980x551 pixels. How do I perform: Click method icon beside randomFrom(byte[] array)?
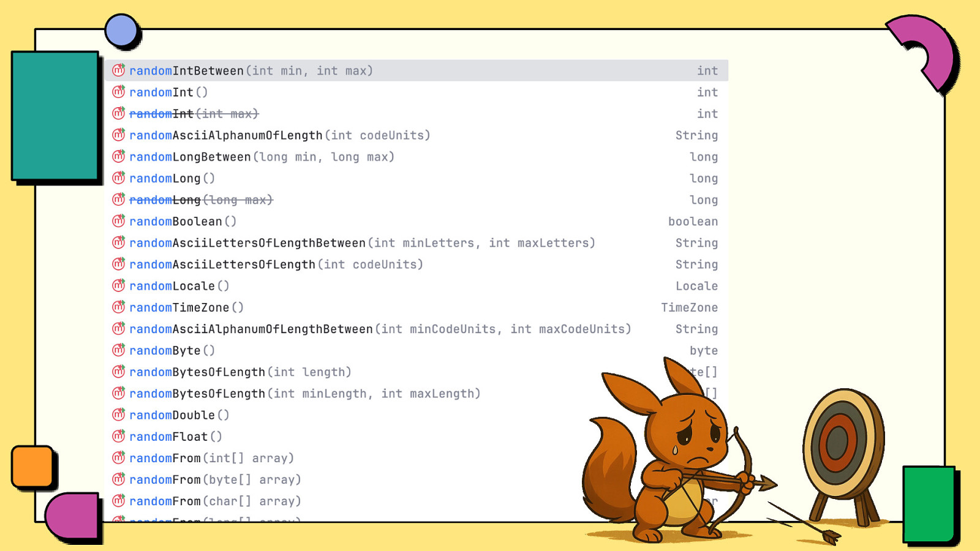pos(118,479)
